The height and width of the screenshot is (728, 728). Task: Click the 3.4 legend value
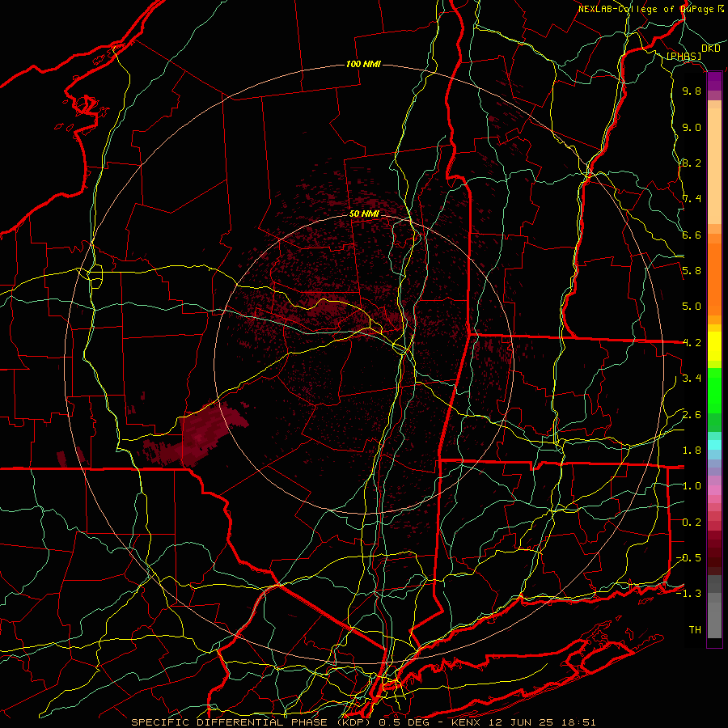click(692, 379)
